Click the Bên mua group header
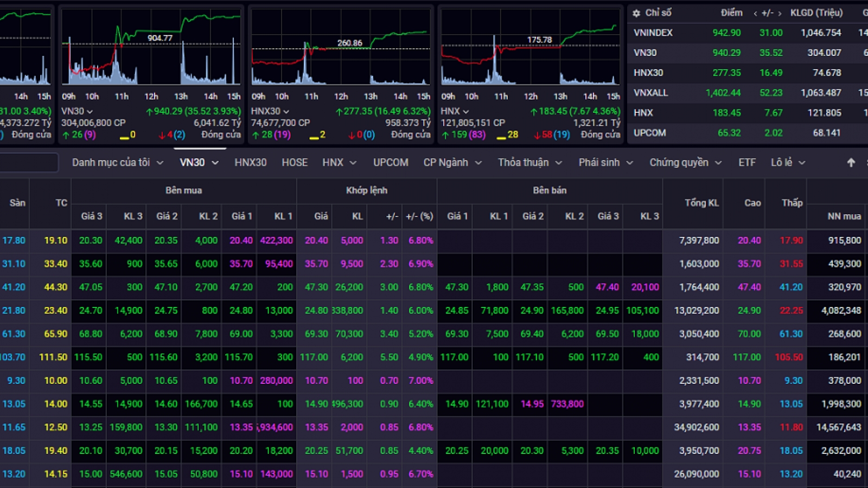868x488 pixels. click(183, 190)
